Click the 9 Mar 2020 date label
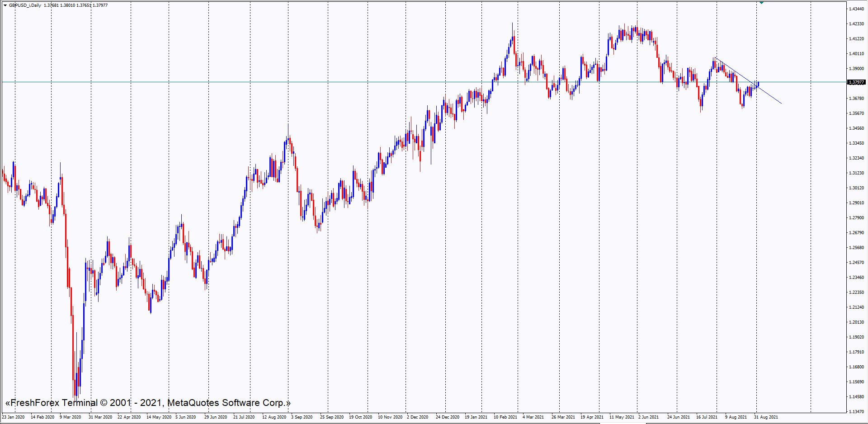 coord(70,417)
